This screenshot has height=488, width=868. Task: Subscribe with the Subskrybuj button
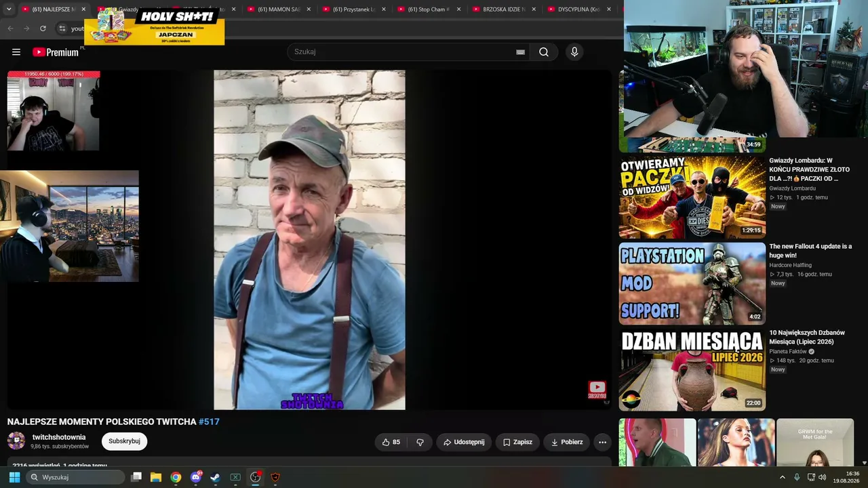tap(124, 441)
